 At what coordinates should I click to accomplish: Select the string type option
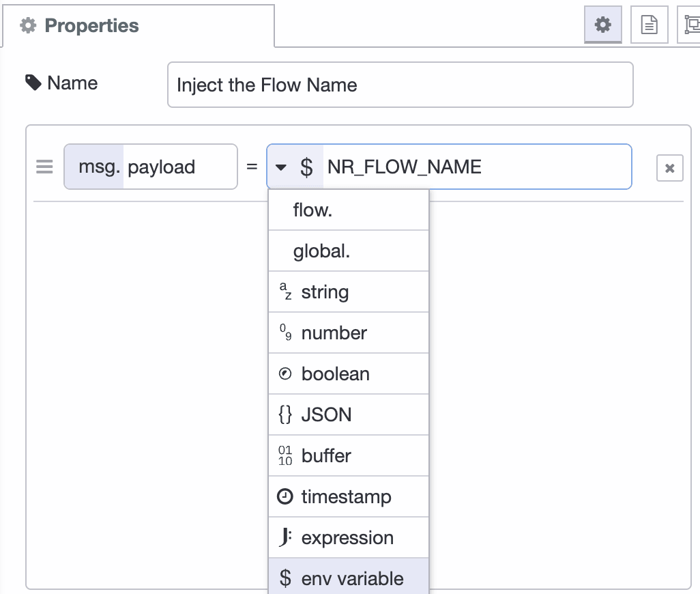click(x=348, y=292)
